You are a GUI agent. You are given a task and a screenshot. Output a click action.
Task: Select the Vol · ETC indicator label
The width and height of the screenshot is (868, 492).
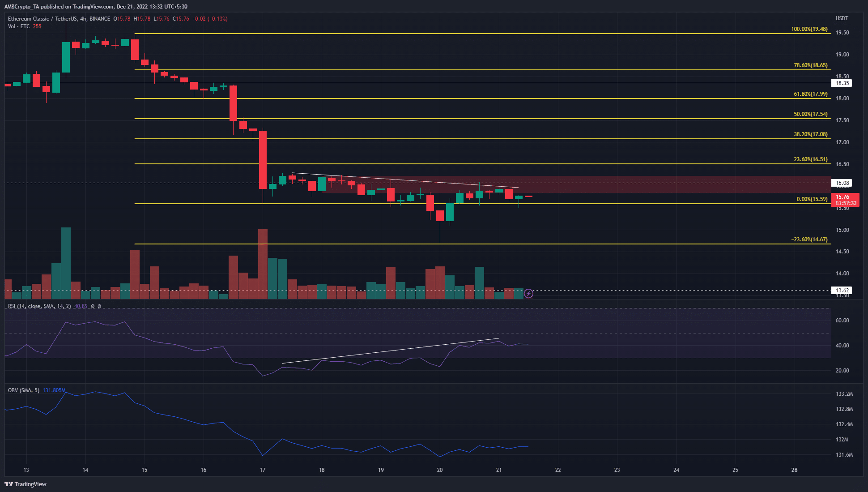(19, 26)
